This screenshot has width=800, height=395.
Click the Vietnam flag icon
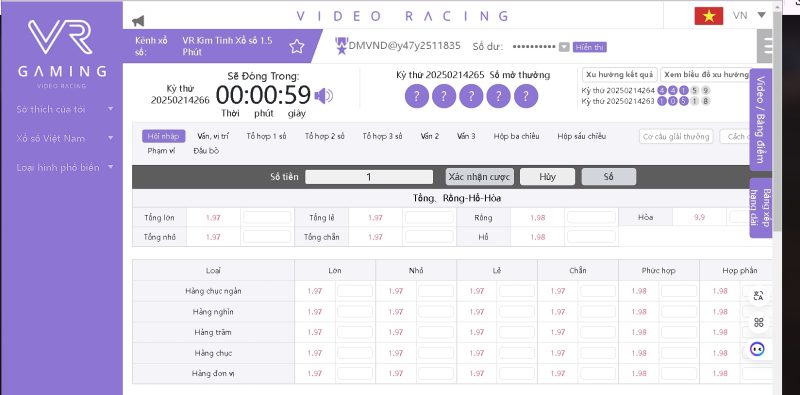coord(709,16)
